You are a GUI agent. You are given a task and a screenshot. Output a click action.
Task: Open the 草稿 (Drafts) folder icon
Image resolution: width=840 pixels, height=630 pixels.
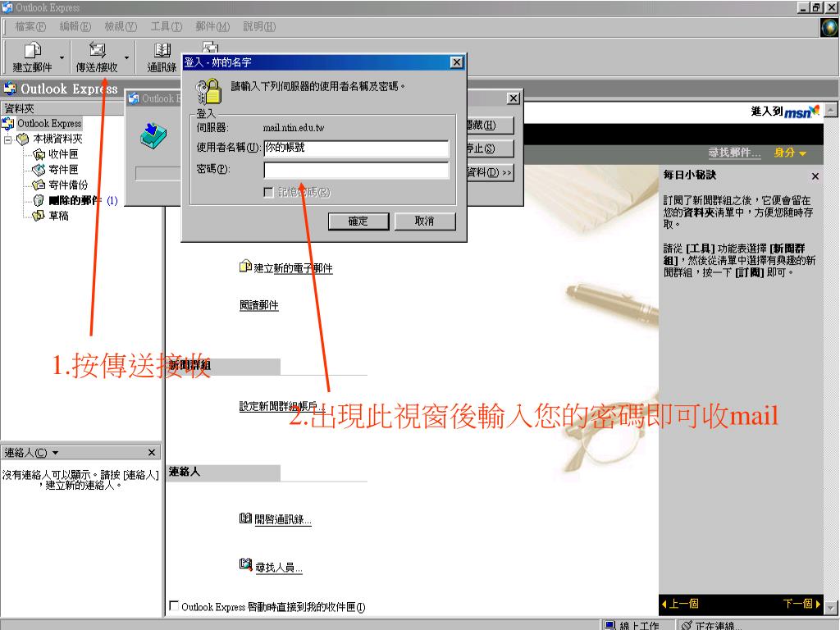coord(39,216)
